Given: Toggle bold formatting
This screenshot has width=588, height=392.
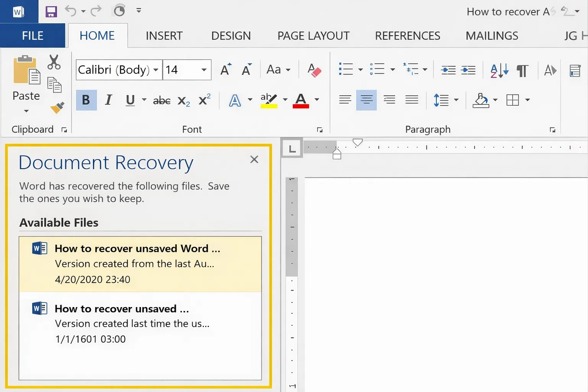Looking at the screenshot, I should pyautogui.click(x=86, y=100).
